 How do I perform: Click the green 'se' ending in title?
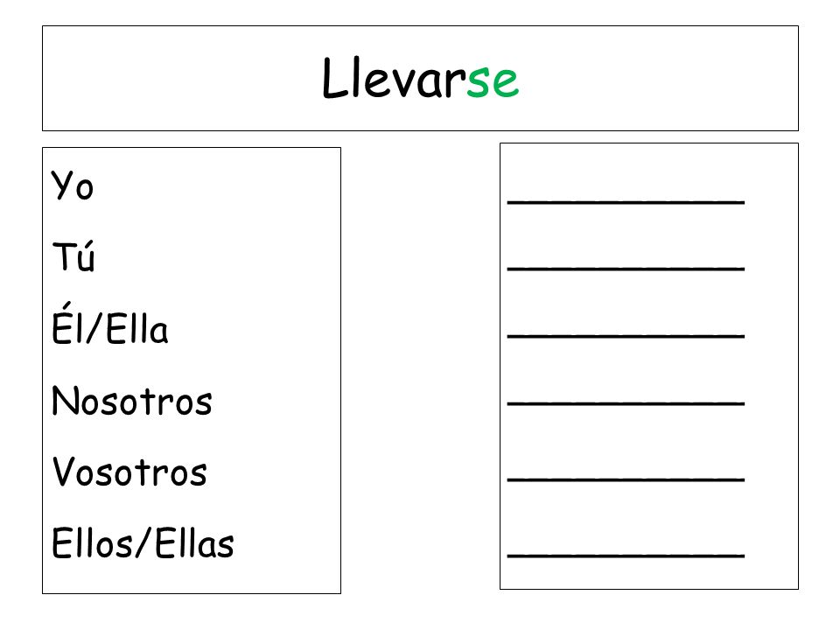tap(493, 82)
